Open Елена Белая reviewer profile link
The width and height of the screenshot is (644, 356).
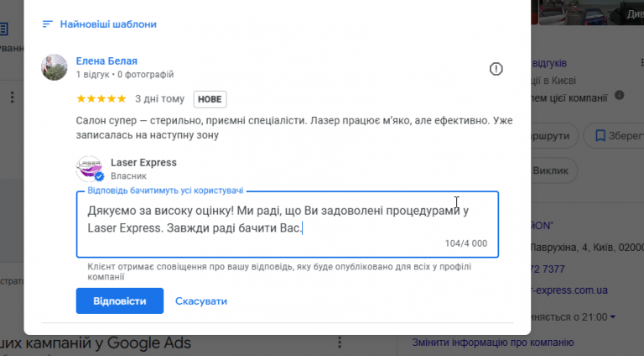coord(106,60)
